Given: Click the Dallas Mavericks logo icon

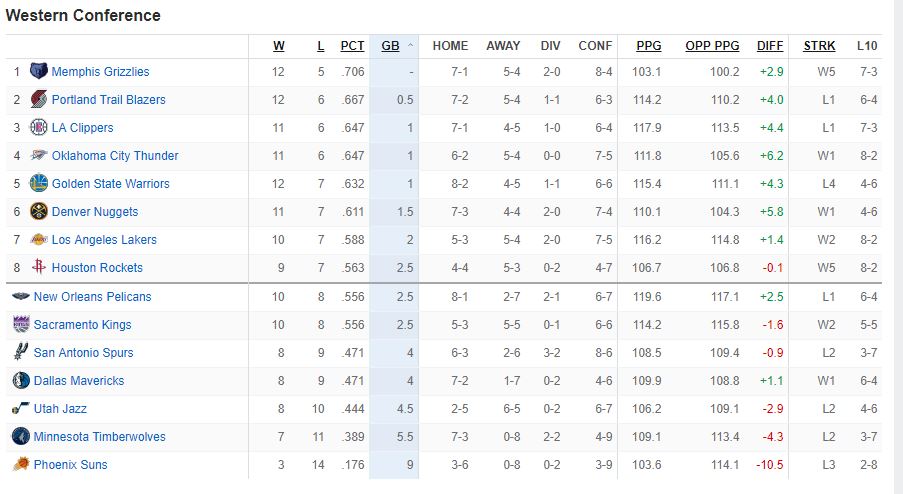Looking at the screenshot, I should tap(21, 381).
